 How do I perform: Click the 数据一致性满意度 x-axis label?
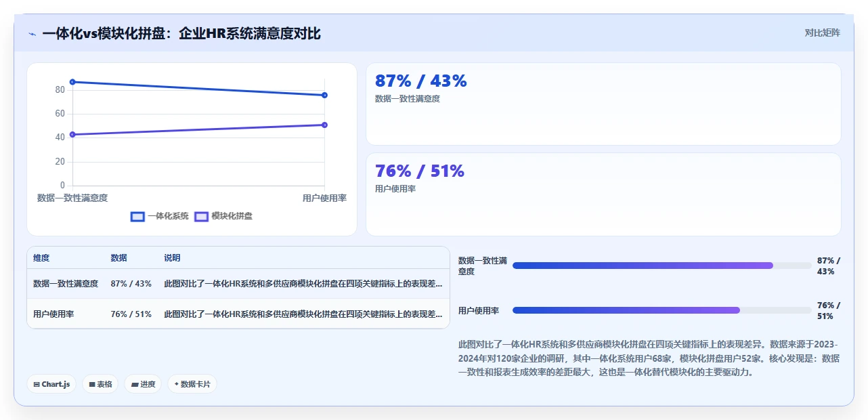[x=72, y=198]
